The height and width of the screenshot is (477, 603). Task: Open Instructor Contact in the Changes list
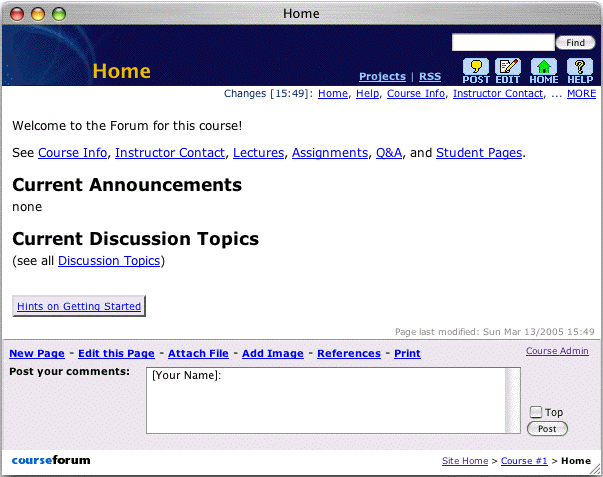pyautogui.click(x=498, y=93)
